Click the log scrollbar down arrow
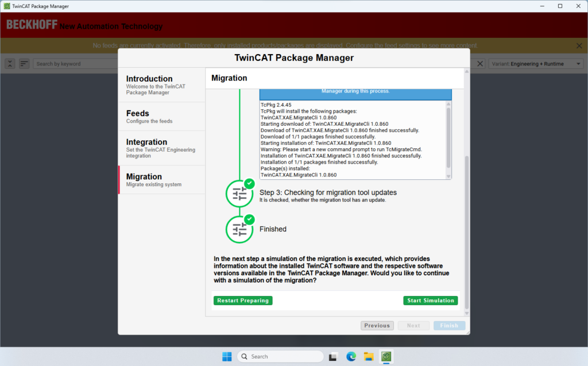This screenshot has height=366, width=588. [x=448, y=176]
